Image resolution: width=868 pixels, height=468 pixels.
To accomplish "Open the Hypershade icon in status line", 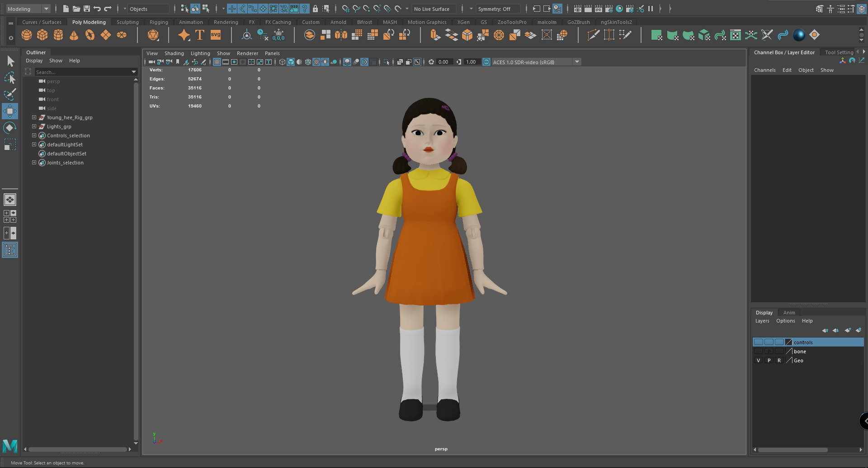I will point(619,9).
